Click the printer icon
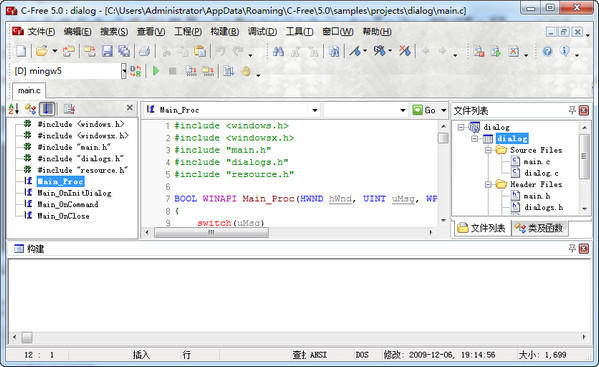 (x=145, y=51)
